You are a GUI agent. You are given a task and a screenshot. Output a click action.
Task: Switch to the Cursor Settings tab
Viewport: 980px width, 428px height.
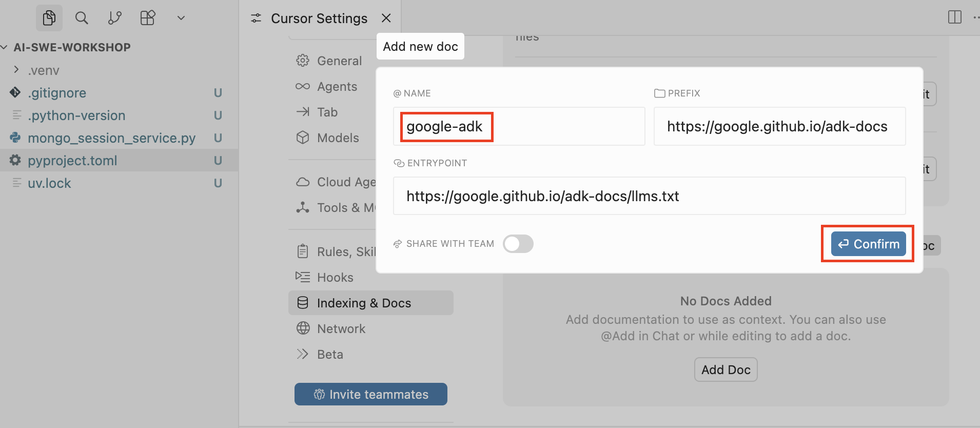(x=319, y=18)
